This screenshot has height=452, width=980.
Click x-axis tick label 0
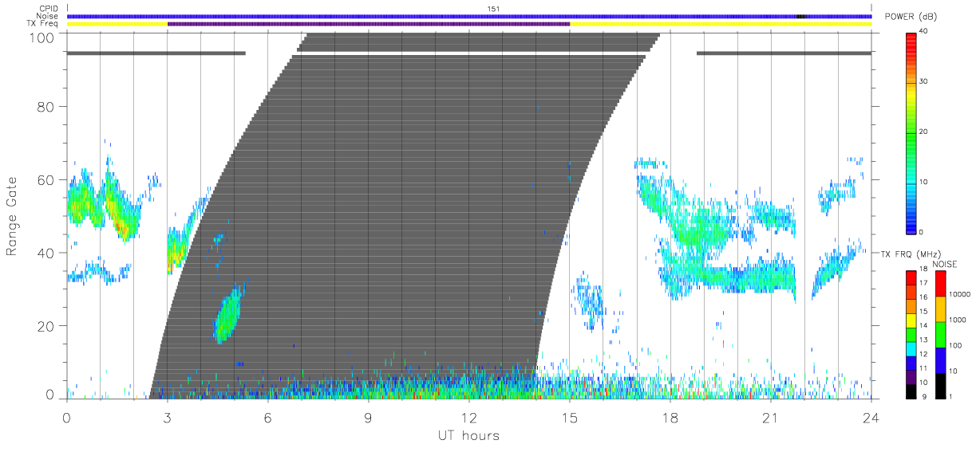(x=66, y=417)
